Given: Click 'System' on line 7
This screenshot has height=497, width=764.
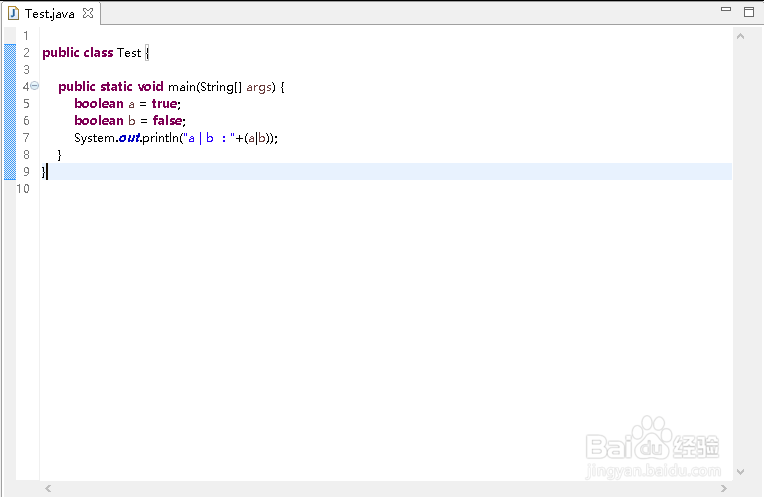Looking at the screenshot, I should click(x=95, y=138).
